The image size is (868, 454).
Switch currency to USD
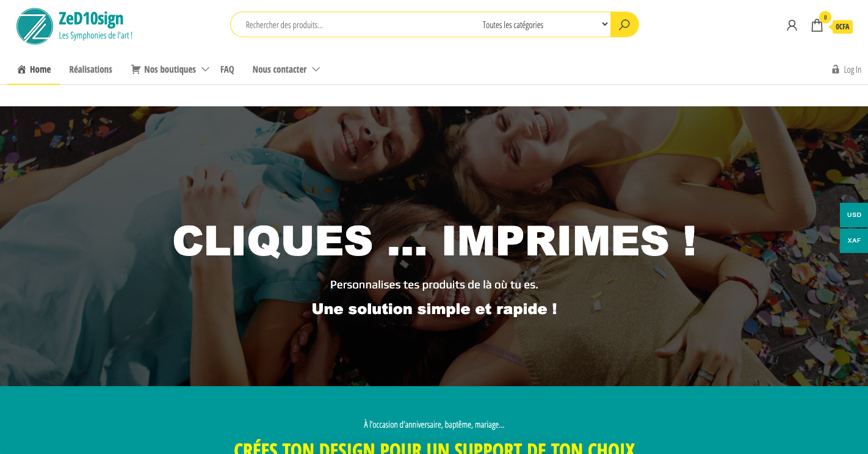[x=854, y=214]
